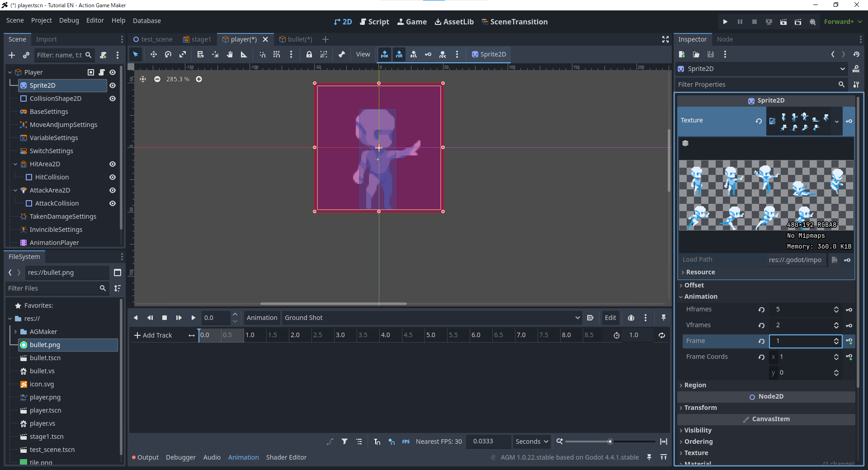Expand the Transform section
This screenshot has width=868, height=470.
point(700,408)
